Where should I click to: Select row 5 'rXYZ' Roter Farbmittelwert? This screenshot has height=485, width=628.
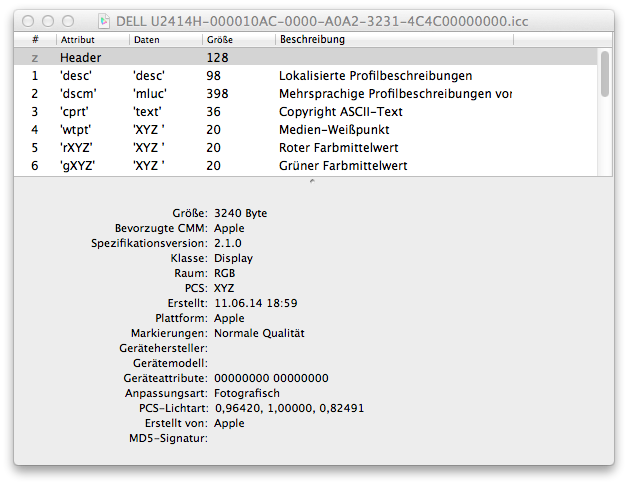[306, 148]
